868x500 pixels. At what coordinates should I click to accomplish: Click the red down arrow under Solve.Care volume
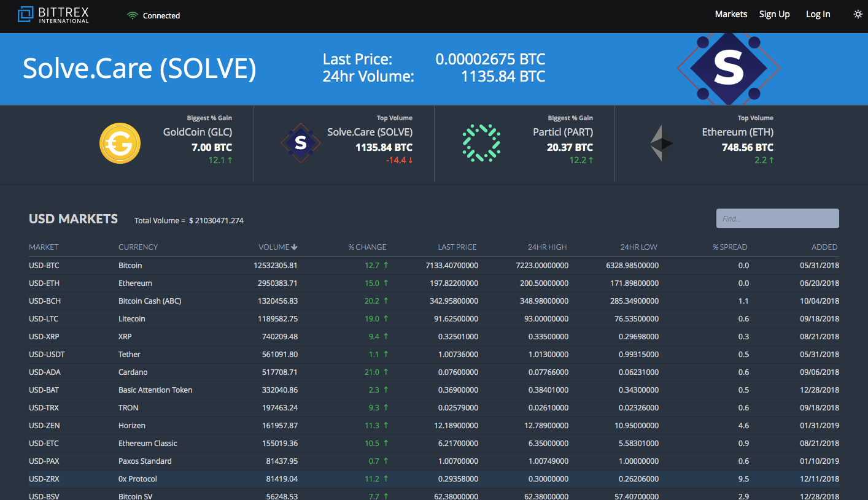pyautogui.click(x=410, y=160)
